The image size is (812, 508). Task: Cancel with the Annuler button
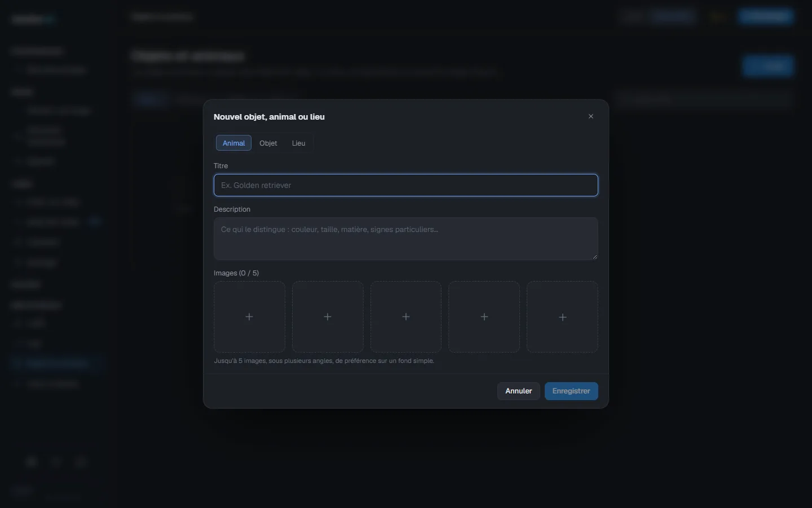519,391
